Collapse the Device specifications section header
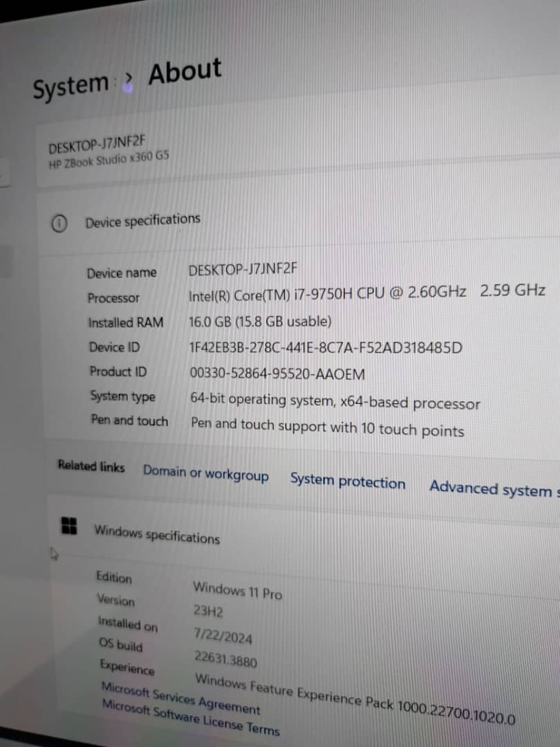The height and width of the screenshot is (747, 560). tap(142, 221)
